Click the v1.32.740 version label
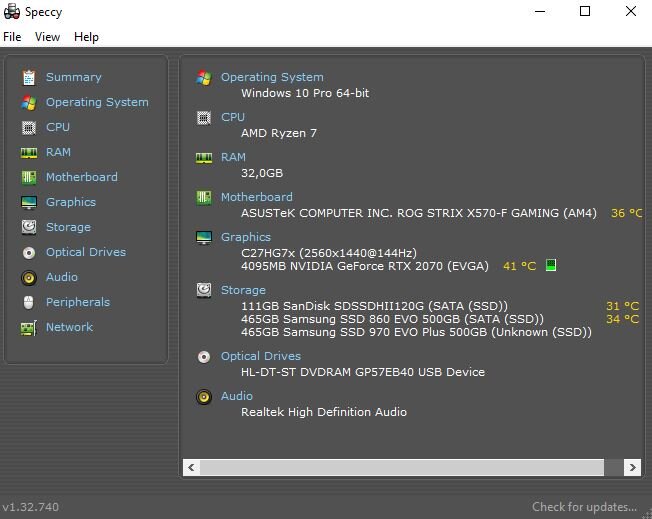 (x=30, y=507)
